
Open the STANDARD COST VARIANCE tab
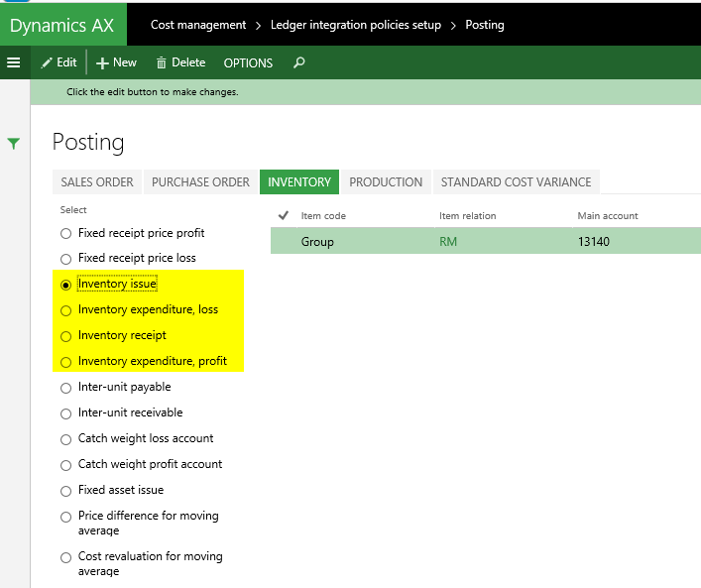[x=516, y=182]
